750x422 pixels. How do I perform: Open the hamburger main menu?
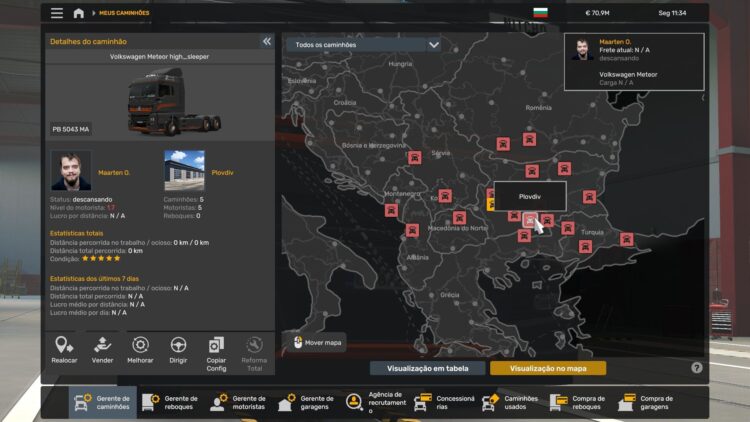(57, 13)
